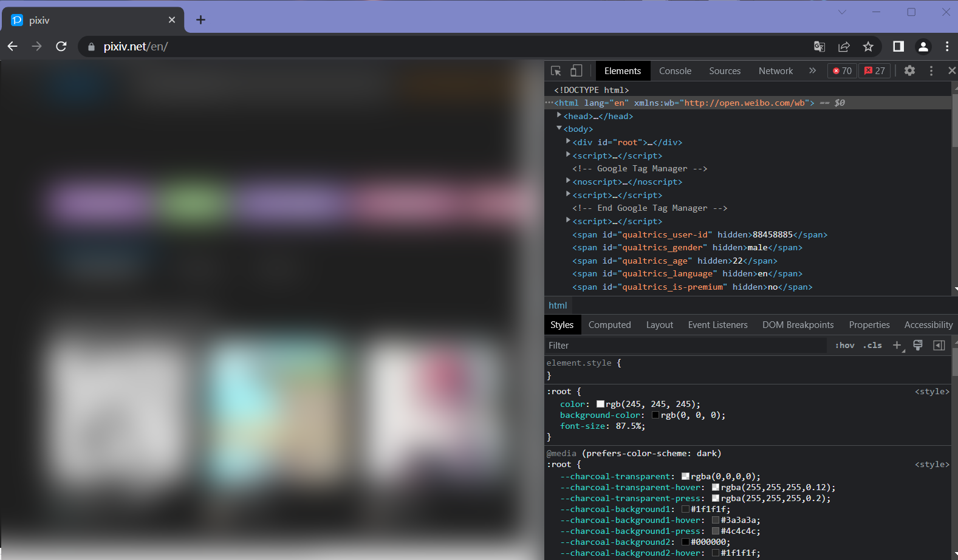Click the 70 errors counter
The width and height of the screenshot is (958, 560).
(842, 70)
